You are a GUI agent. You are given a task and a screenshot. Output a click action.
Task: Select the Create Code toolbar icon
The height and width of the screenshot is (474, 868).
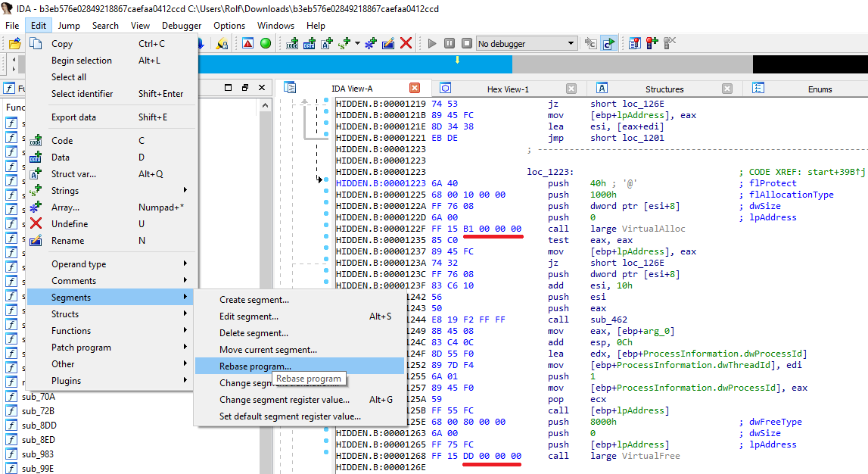click(292, 44)
